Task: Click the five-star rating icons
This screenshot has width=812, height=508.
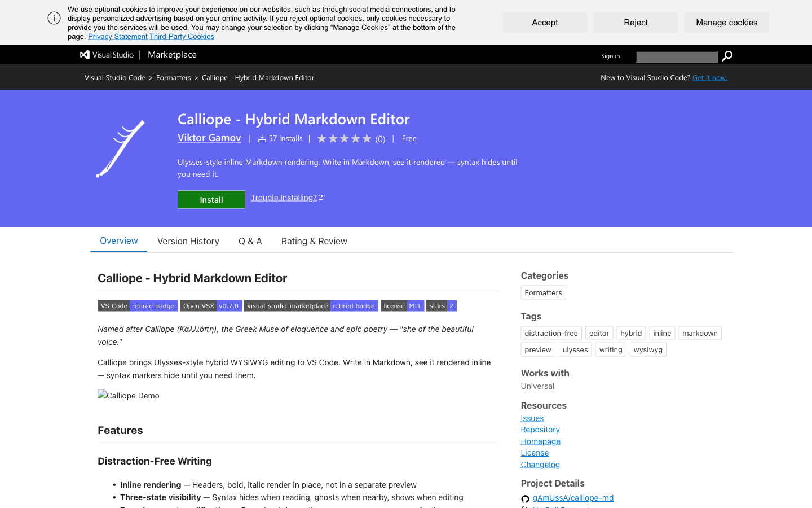Action: [344, 139]
